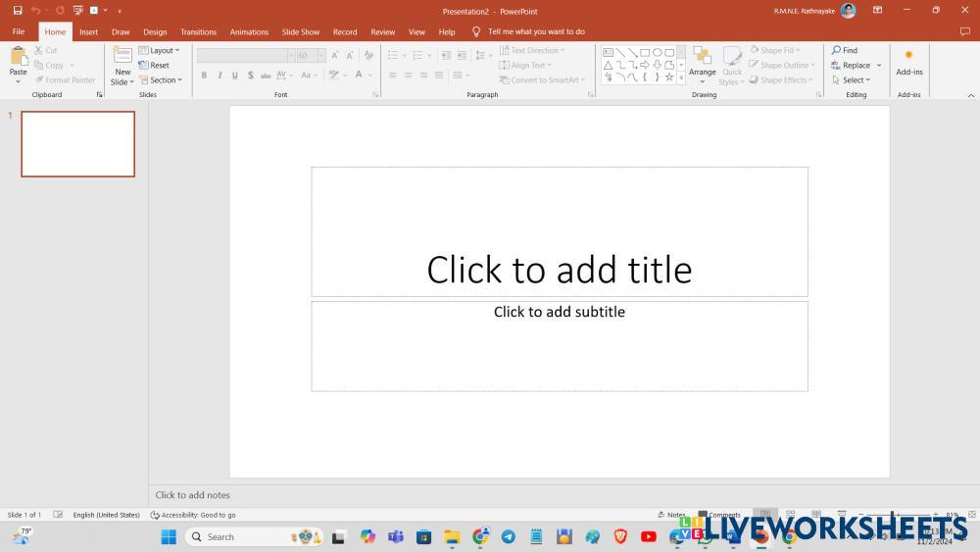
Task: Open the Comments pane icon at top right
Action: click(965, 31)
